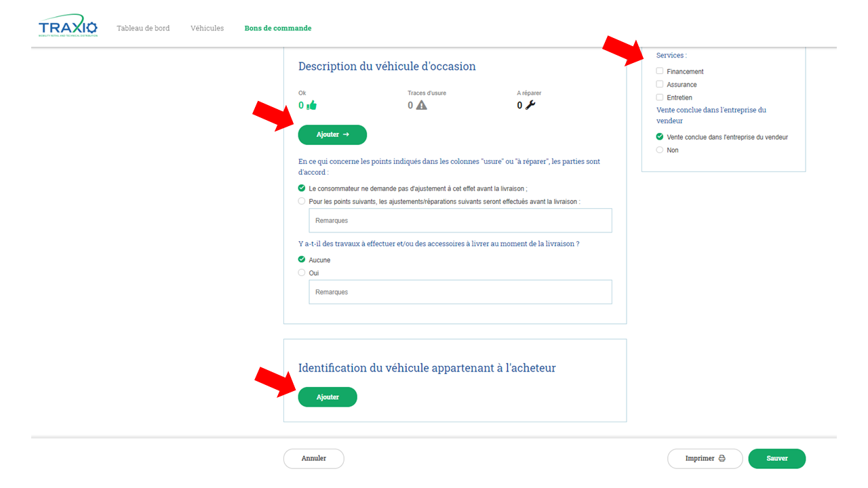Image resolution: width=868 pixels, height=488 pixels.
Task: Open the Tableau de bord tab
Action: (x=143, y=28)
